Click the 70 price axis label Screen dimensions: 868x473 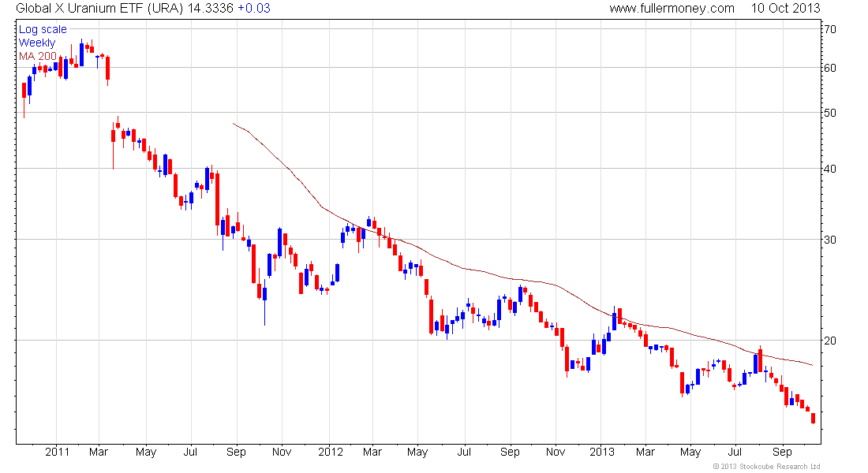830,29
